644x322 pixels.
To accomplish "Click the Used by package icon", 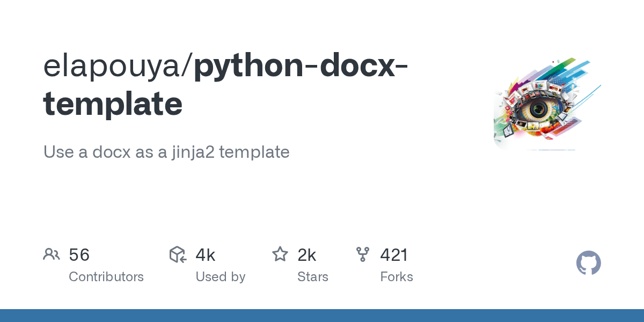I will click(178, 254).
